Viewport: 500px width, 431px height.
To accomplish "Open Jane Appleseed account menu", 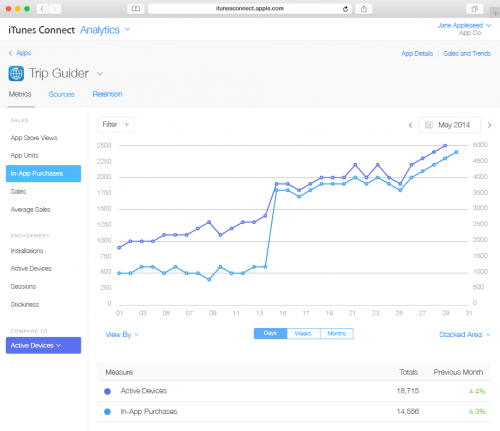I will pyautogui.click(x=464, y=26).
